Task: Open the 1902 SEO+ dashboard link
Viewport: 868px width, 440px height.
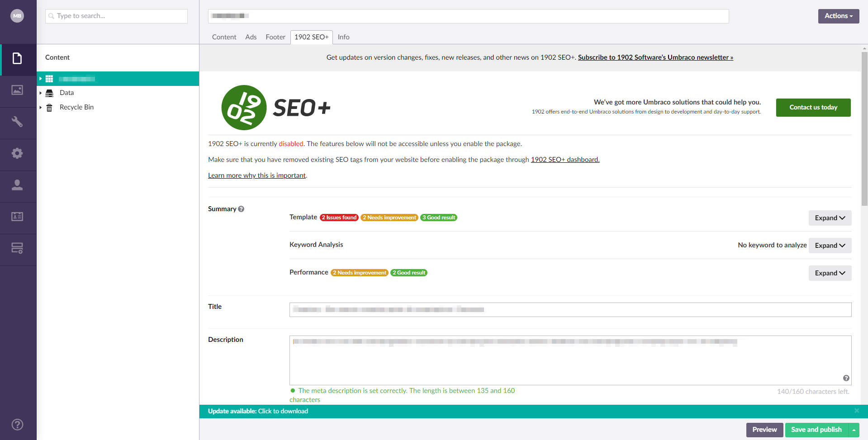Action: [565, 160]
